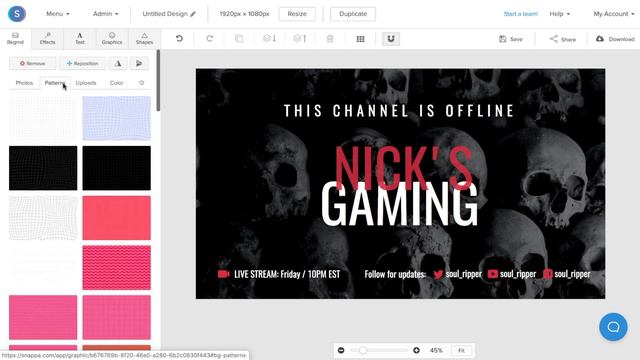Screen dimensions: 640x360
Task: Click the Fit zoom button
Action: [461, 350]
